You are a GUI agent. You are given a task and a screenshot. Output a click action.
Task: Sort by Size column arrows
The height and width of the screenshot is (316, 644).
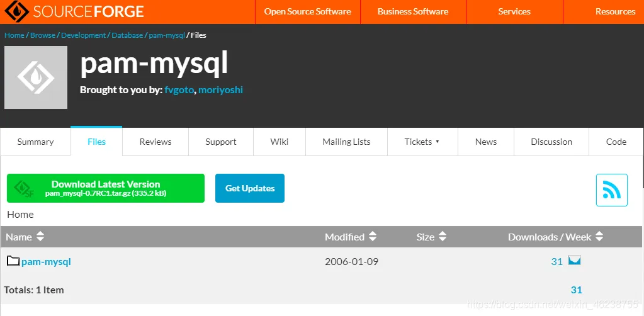[443, 237]
